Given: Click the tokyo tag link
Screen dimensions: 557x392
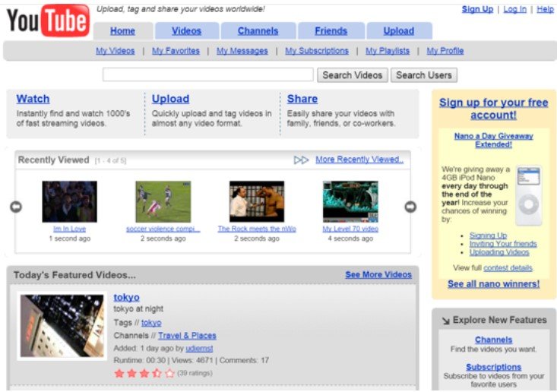Looking at the screenshot, I should [x=151, y=323].
